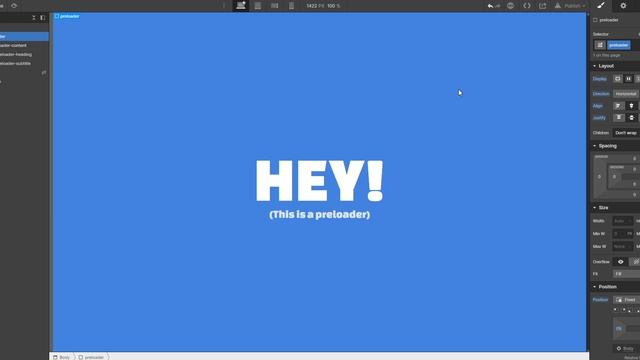Viewport: 640px width, 360px height.
Task: Set Align to center
Action: tap(631, 106)
